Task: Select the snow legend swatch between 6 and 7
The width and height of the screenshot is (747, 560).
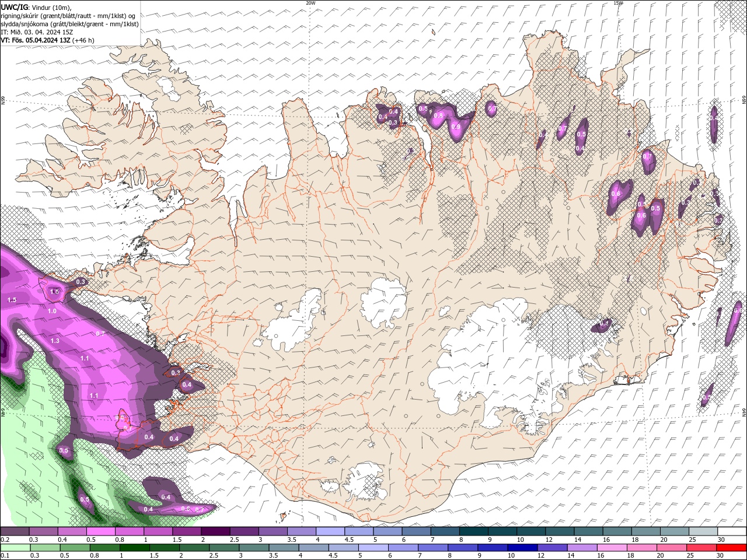Action: [x=417, y=531]
